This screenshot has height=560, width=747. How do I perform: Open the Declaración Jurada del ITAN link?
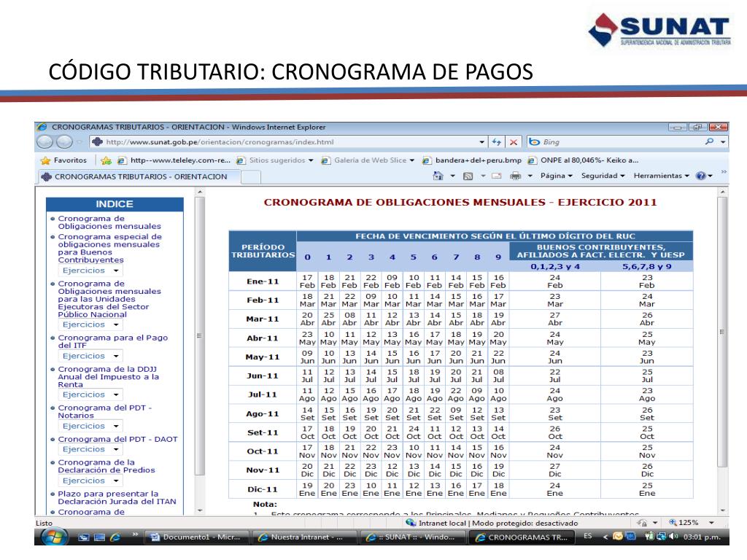[117, 497]
